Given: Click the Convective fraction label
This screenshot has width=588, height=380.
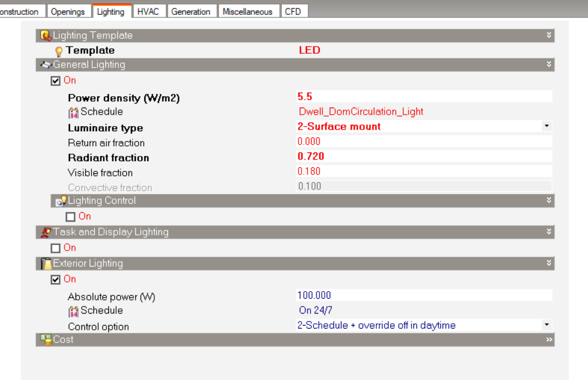Looking at the screenshot, I should [110, 188].
